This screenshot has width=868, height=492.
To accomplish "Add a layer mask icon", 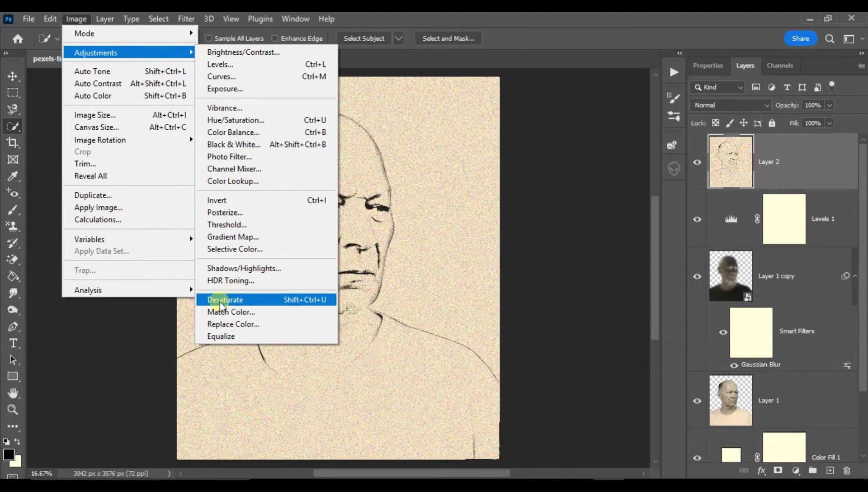I will (x=778, y=470).
